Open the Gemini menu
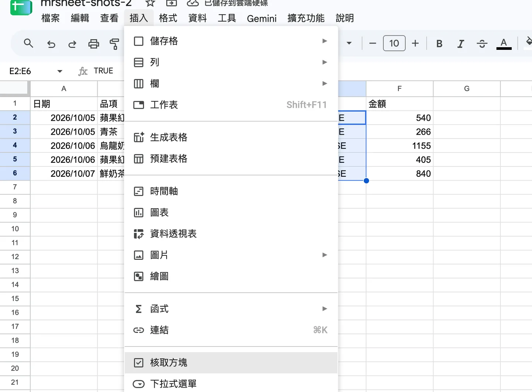 262,18
